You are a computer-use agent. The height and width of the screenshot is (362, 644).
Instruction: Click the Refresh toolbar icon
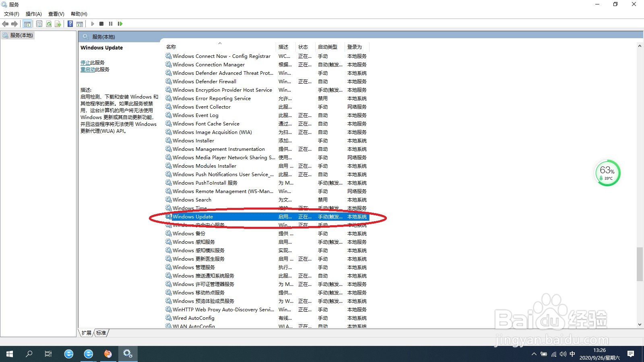tap(49, 24)
